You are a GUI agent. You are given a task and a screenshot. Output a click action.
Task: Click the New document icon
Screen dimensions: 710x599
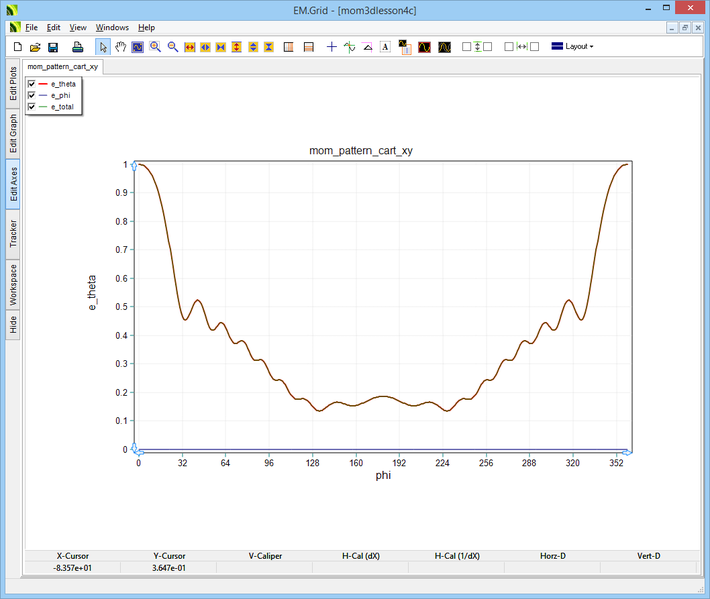tap(17, 47)
